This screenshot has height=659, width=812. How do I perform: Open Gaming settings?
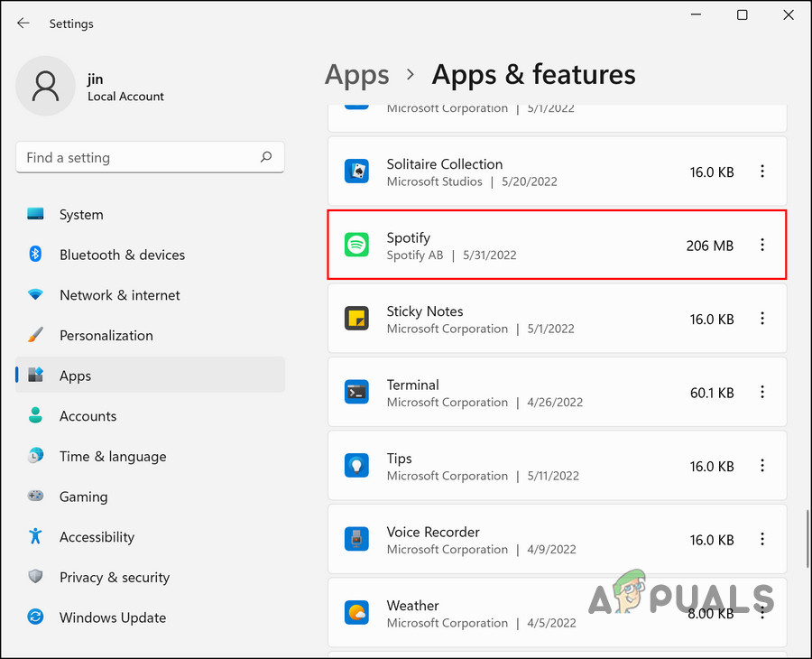[150, 497]
